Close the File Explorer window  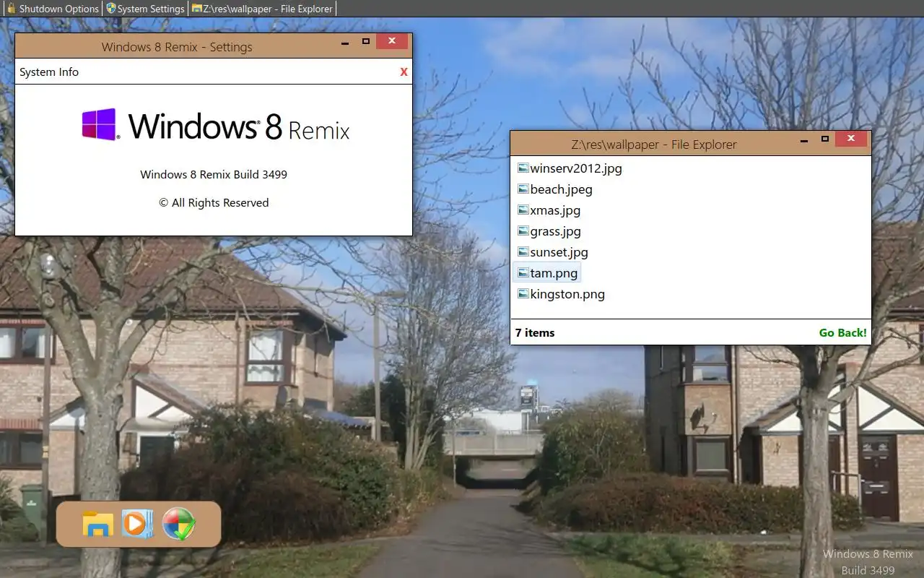click(x=851, y=139)
